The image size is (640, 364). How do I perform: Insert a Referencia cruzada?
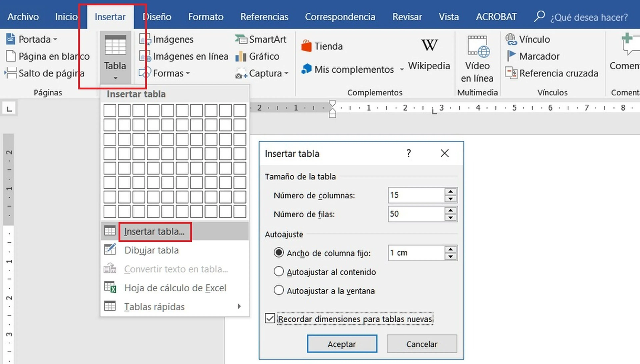click(x=552, y=73)
